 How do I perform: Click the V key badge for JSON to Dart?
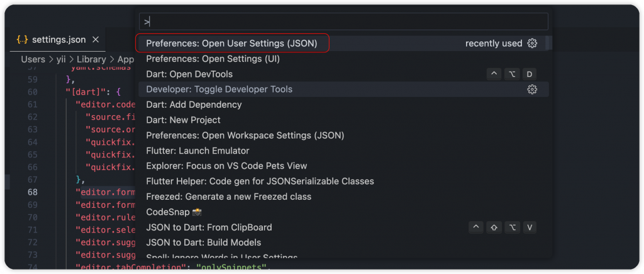[530, 227]
